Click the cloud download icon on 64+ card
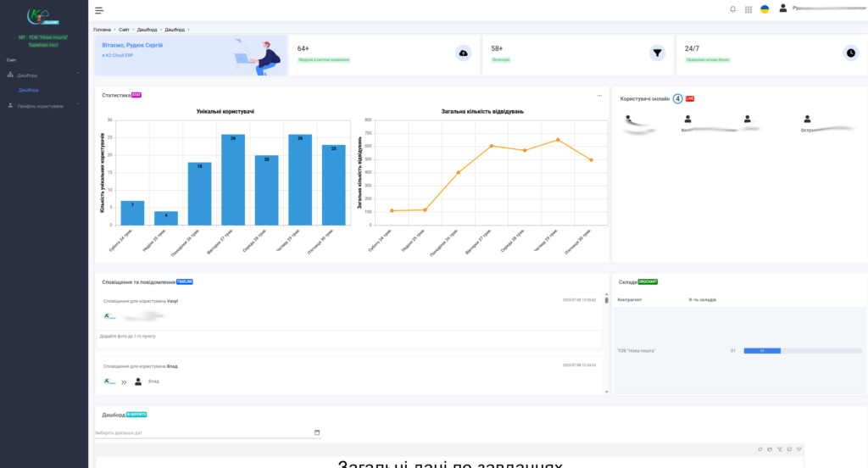This screenshot has width=868, height=468. 463,53
